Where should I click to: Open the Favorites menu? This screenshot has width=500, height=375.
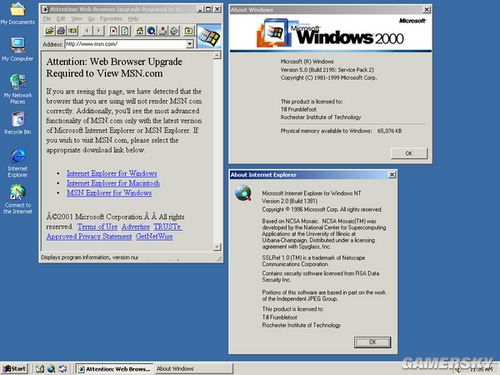pos(111,19)
